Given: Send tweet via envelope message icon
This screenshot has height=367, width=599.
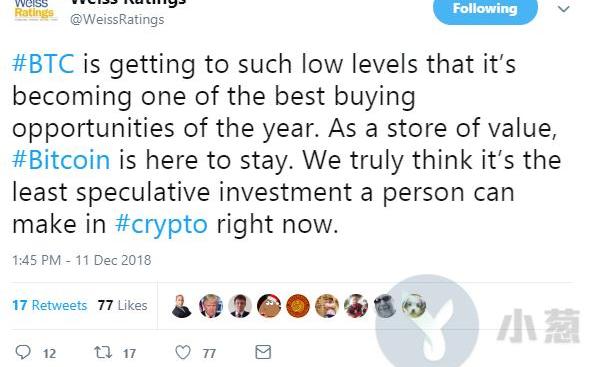Looking at the screenshot, I should pos(263,352).
